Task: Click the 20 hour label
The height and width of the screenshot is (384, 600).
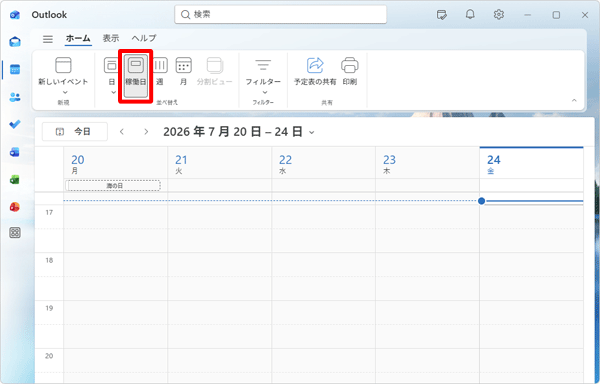Action: [x=49, y=356]
